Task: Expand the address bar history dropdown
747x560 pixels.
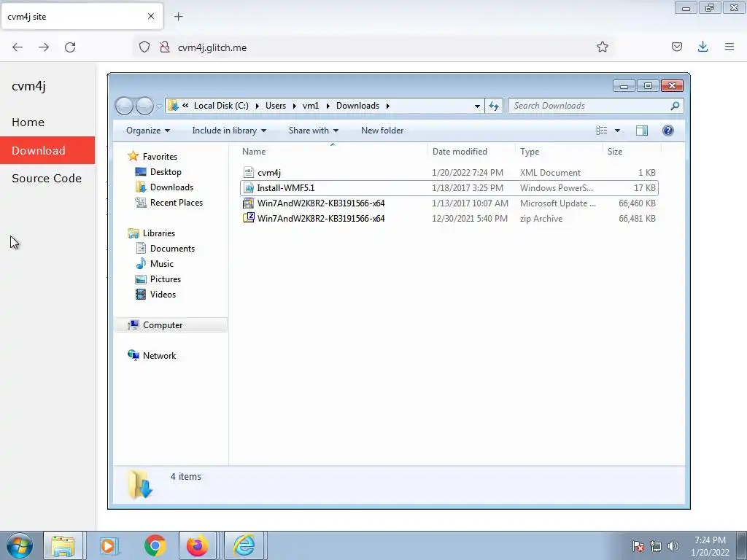Action: (x=477, y=106)
